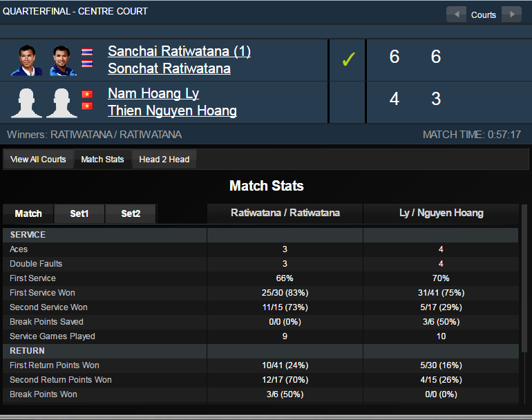Click Vietnam flag beside Nam Hoang Ly

tap(87, 94)
